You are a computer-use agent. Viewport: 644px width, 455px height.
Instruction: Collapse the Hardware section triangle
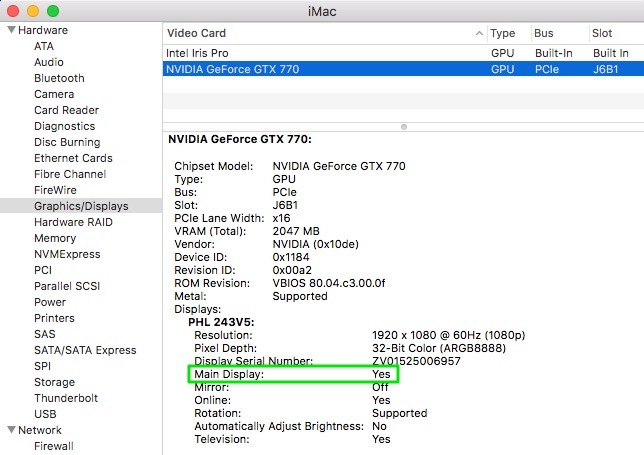click(12, 30)
